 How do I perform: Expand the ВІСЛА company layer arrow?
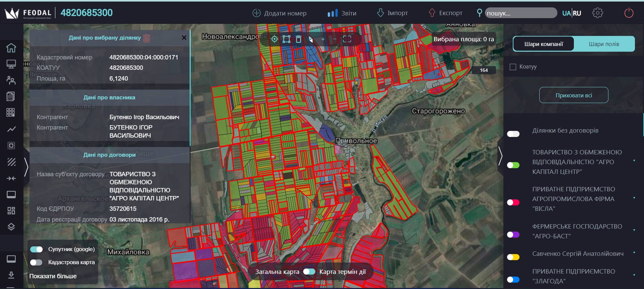pos(634,198)
